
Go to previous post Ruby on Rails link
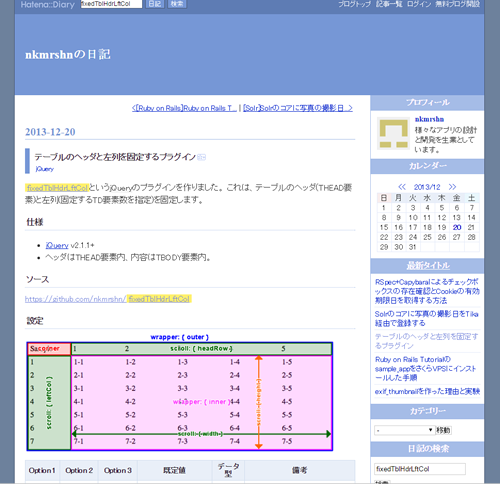184,108
